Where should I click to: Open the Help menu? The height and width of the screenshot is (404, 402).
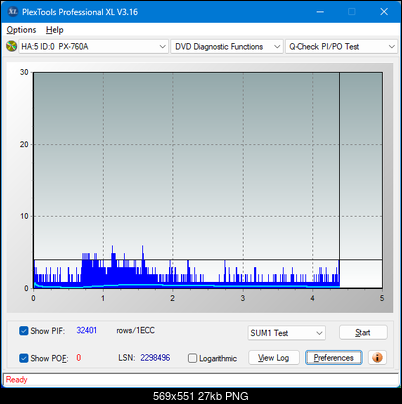click(55, 30)
